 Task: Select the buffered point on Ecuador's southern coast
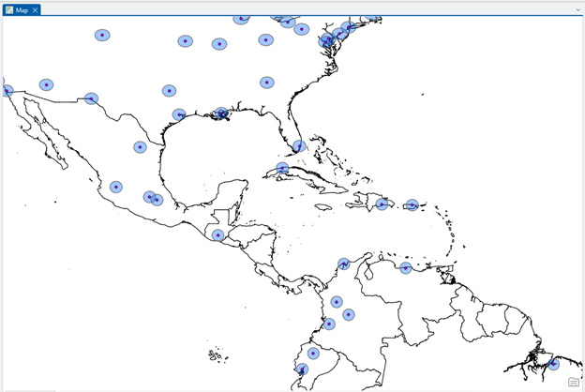coord(302,369)
